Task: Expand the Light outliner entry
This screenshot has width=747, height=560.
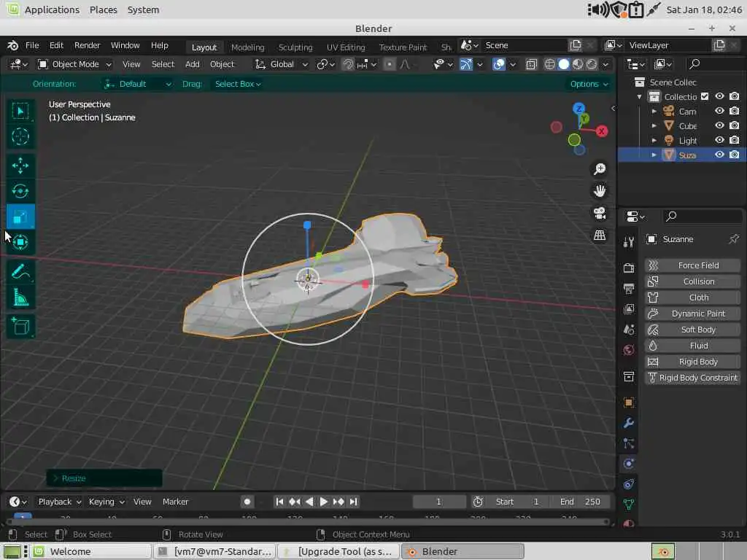Action: (x=654, y=141)
